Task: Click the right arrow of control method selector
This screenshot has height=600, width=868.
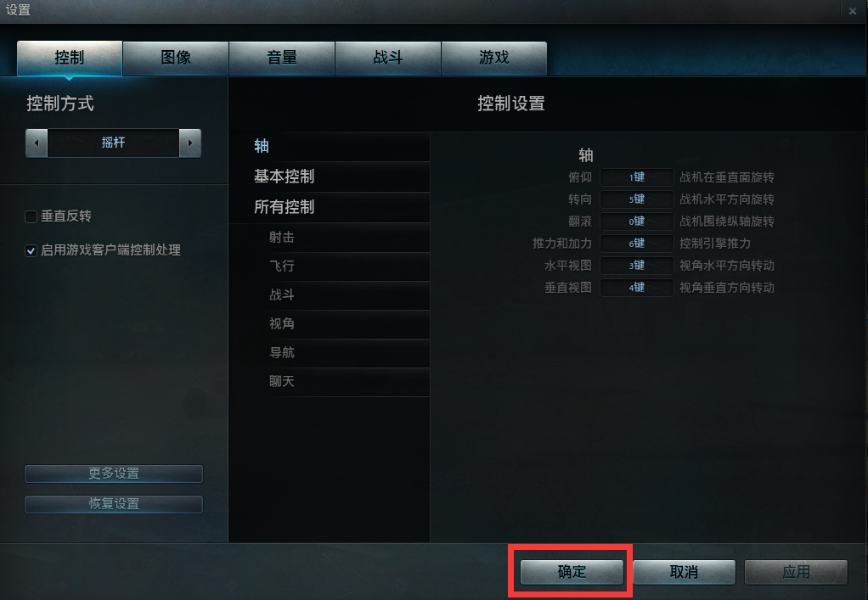Action: click(190, 143)
